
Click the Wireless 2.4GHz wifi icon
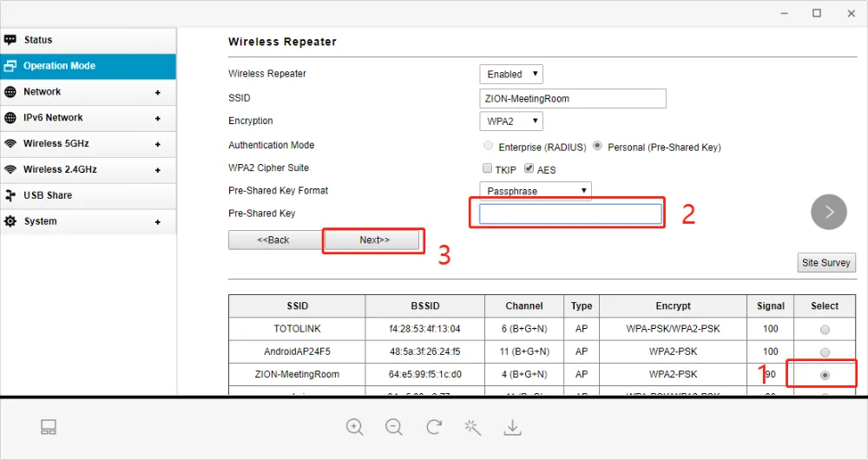point(10,169)
